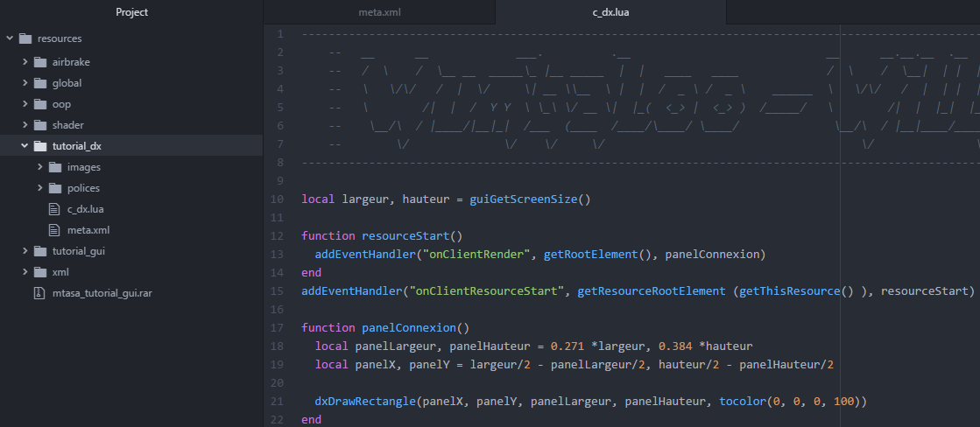Screen dimensions: 980x427
Task: Click guiGetScreenSize in line 10
Action: [x=524, y=199]
